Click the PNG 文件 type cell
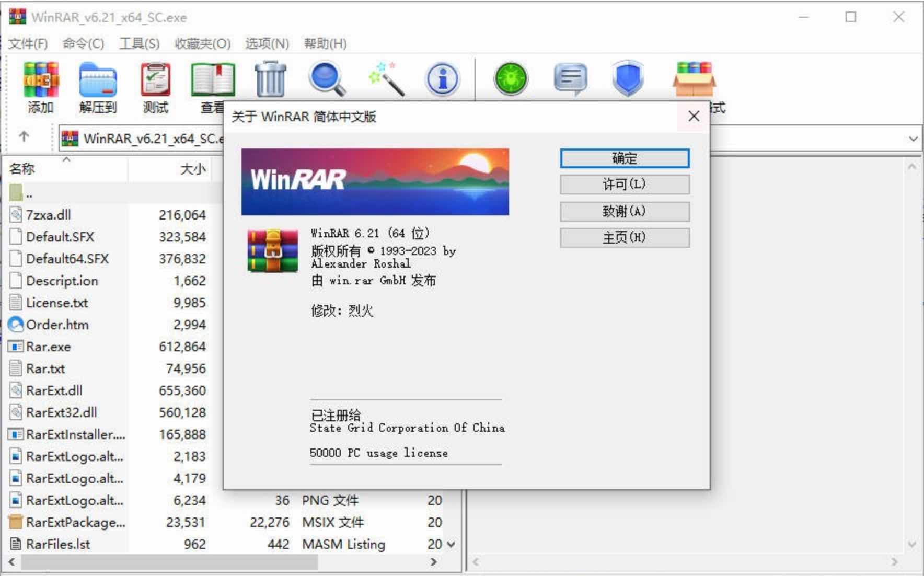The image size is (924, 576). (330, 500)
